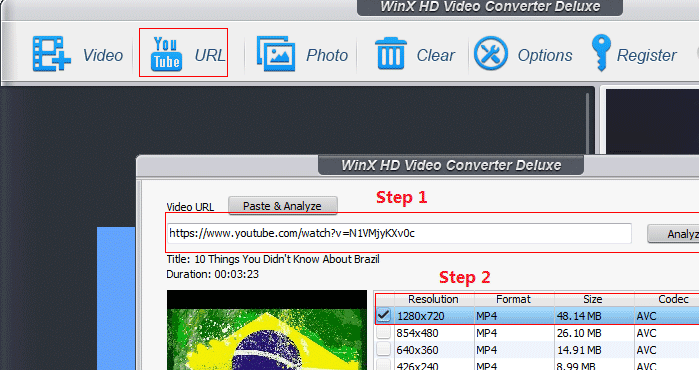
Task: Click the Duration 00:03:23 text
Action: (x=213, y=274)
